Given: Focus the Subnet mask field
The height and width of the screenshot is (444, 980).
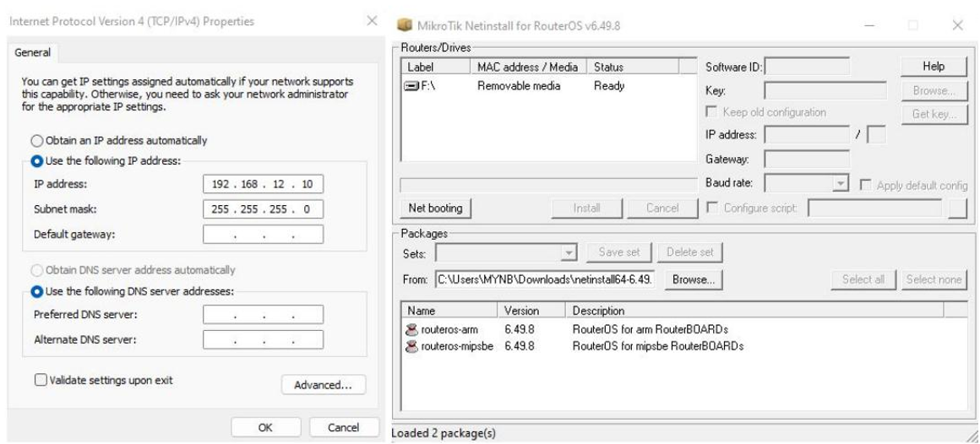Looking at the screenshot, I should click(x=263, y=209).
